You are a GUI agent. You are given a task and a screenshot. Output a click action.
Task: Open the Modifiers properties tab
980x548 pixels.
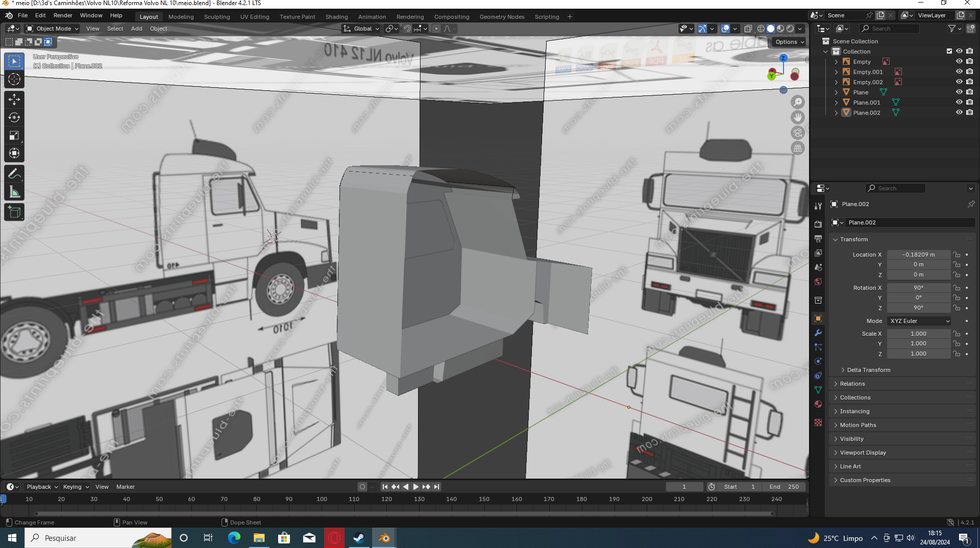pos(818,333)
